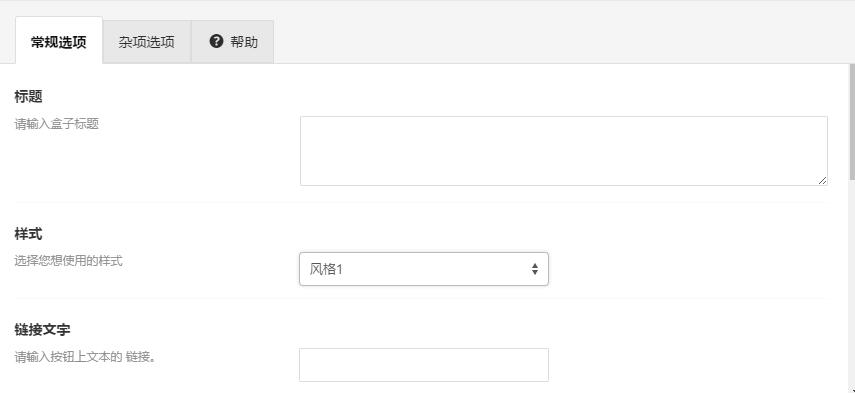Open the 杂项选项 tab
855x393 pixels.
147,42
